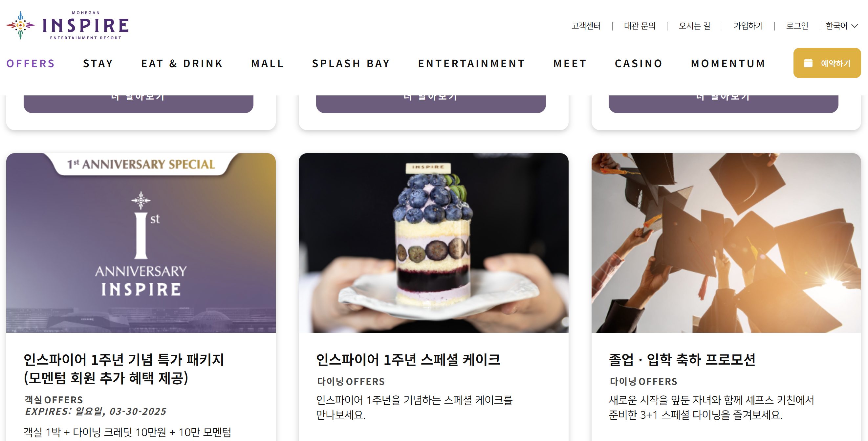
Task: Go to the CASINO page
Action: point(639,63)
